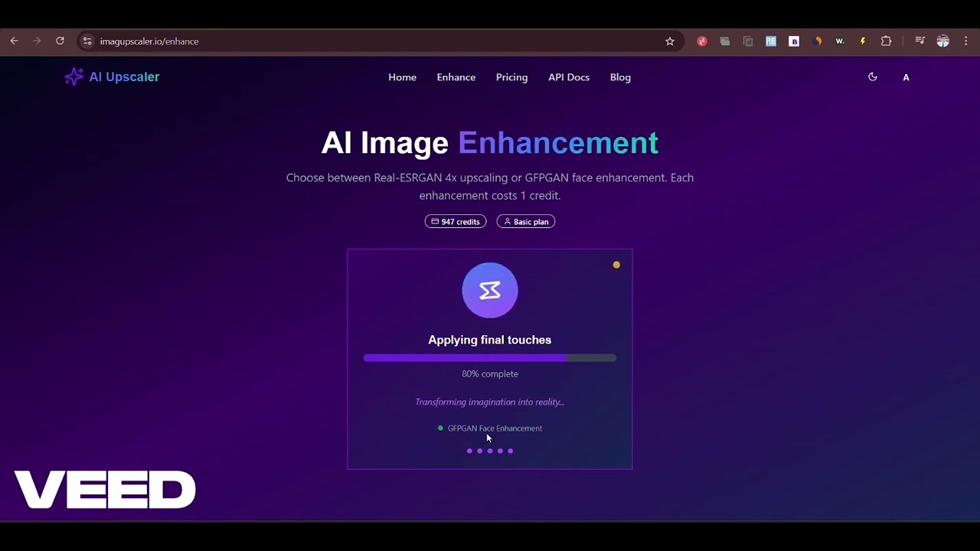
Task: Click the purple lightning processing icon
Action: [490, 290]
